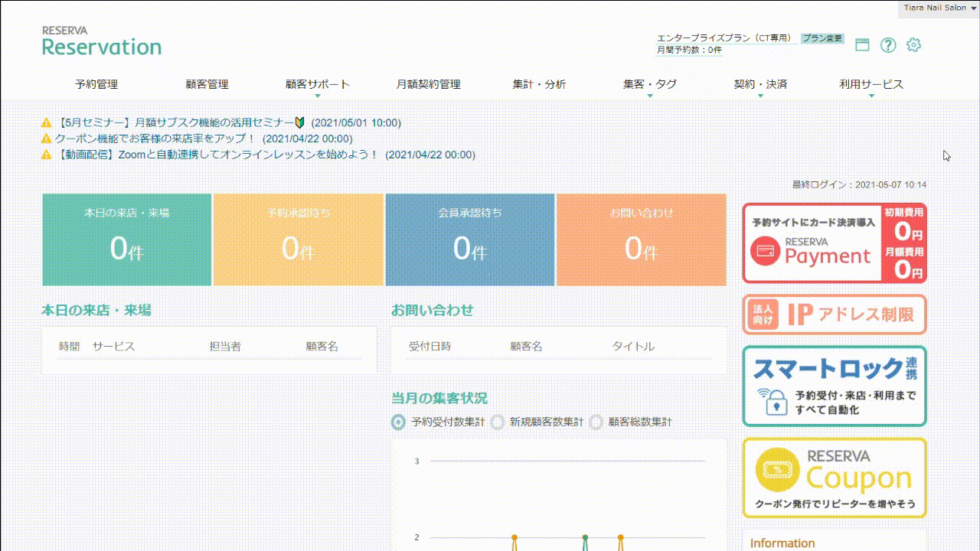
Task: Open the settings gear icon
Action: pyautogui.click(x=913, y=45)
